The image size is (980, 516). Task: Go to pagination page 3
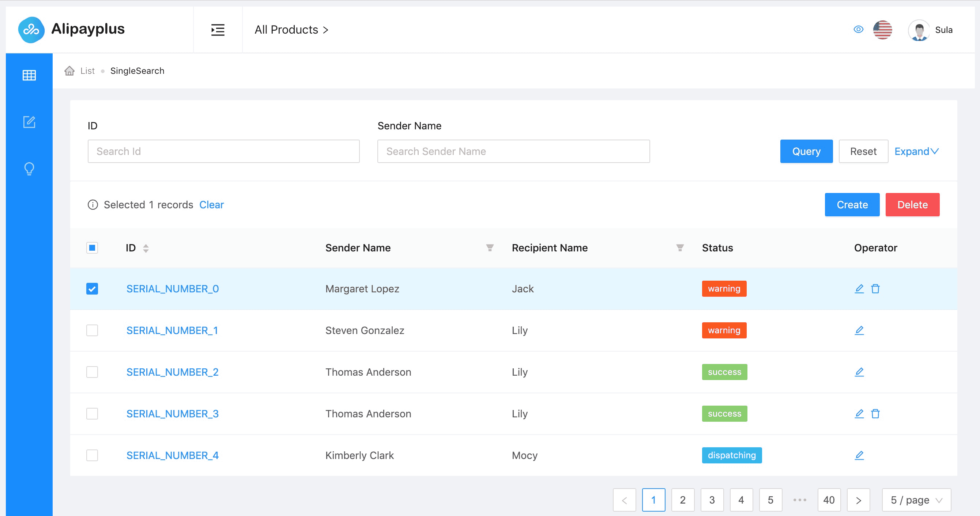click(x=712, y=500)
